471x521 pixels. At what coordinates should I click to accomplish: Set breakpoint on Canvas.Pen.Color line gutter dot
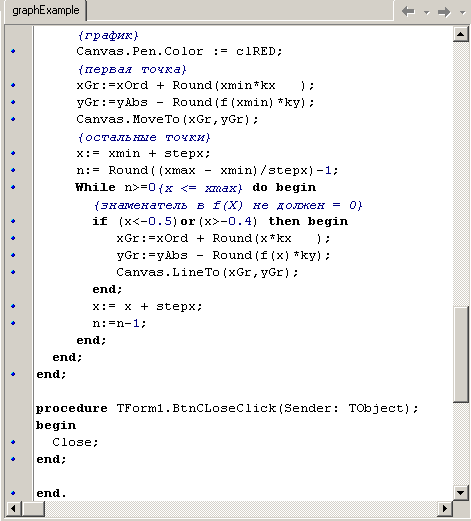[x=13, y=51]
